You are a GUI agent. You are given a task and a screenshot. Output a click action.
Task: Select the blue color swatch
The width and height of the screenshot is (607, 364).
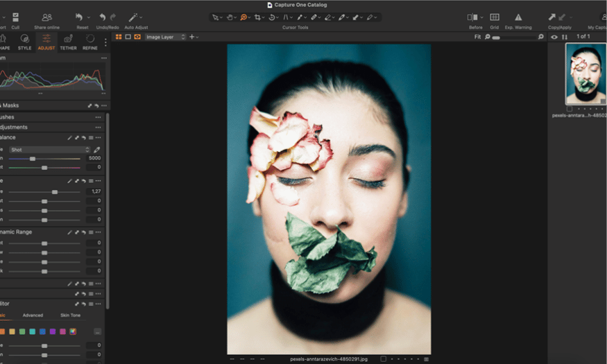[42, 331]
